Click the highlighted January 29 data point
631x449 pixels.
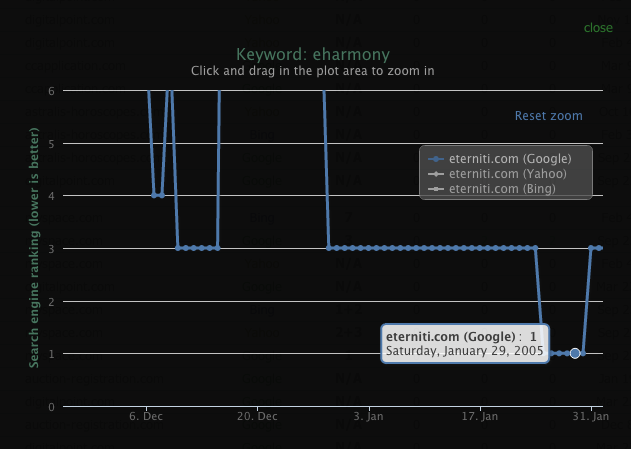(575, 353)
